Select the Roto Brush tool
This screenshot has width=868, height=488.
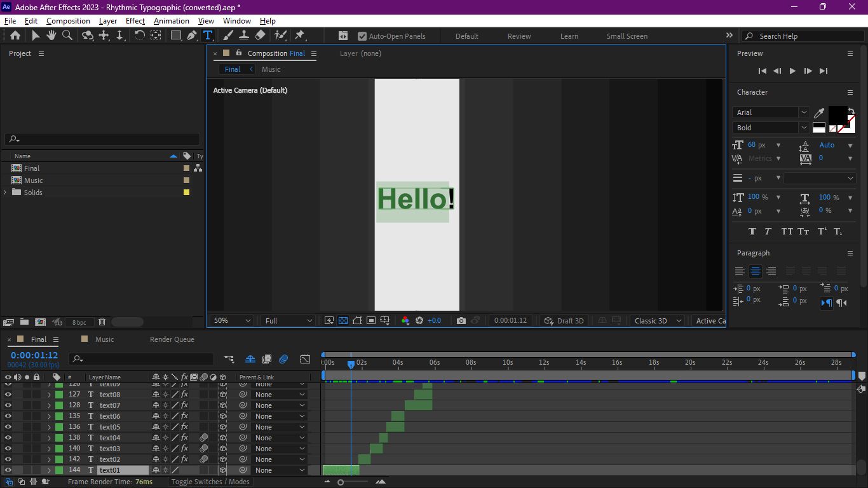click(280, 36)
